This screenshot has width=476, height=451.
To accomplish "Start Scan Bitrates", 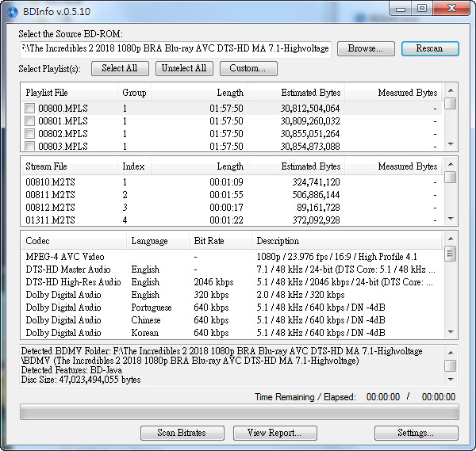I will click(x=182, y=433).
